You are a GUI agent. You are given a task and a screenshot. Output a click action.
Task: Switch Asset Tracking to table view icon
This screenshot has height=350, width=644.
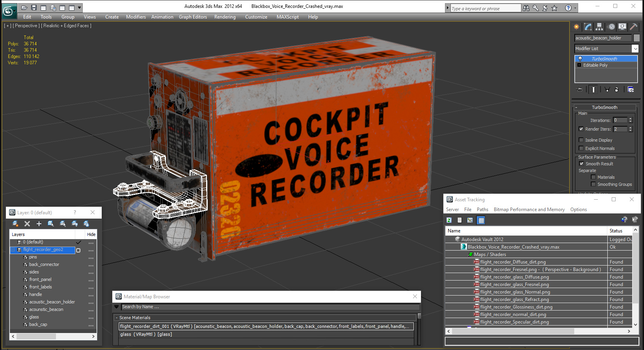(x=481, y=220)
